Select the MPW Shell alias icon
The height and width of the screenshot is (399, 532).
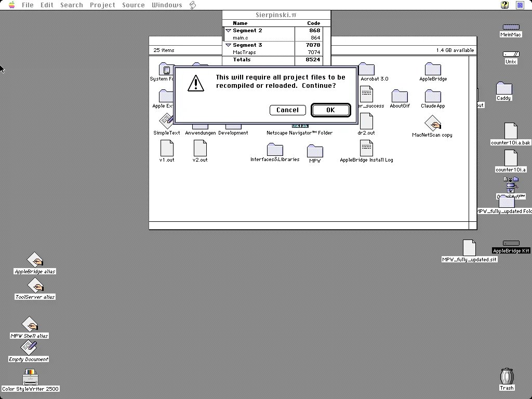coord(30,324)
